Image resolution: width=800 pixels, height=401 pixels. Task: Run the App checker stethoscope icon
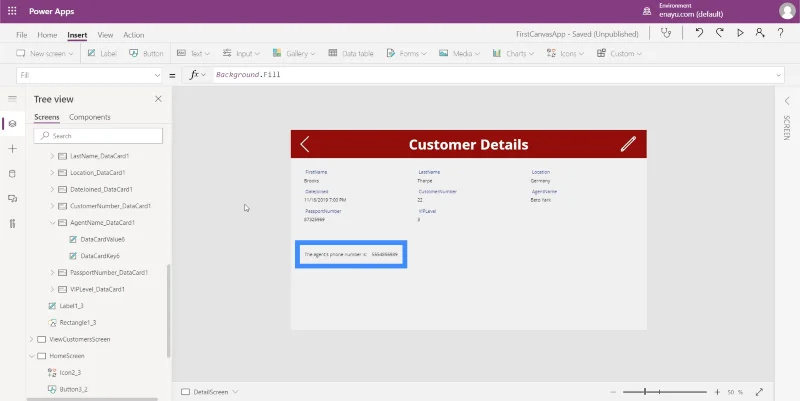666,33
